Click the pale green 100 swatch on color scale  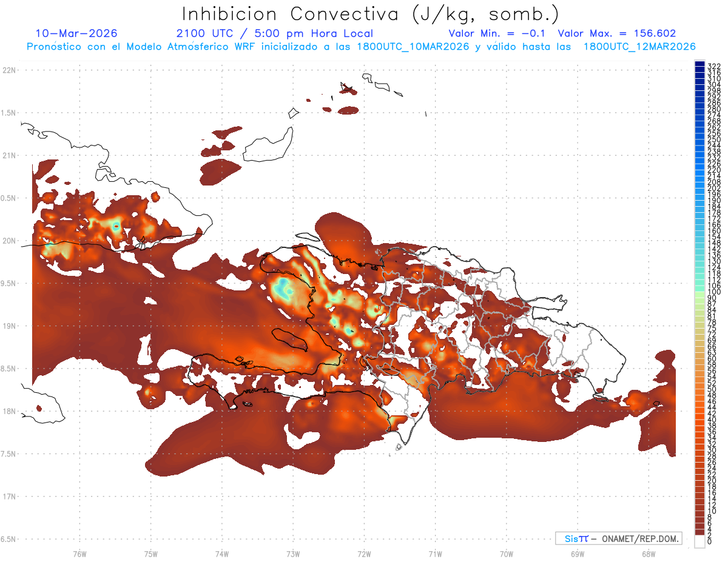[699, 295]
